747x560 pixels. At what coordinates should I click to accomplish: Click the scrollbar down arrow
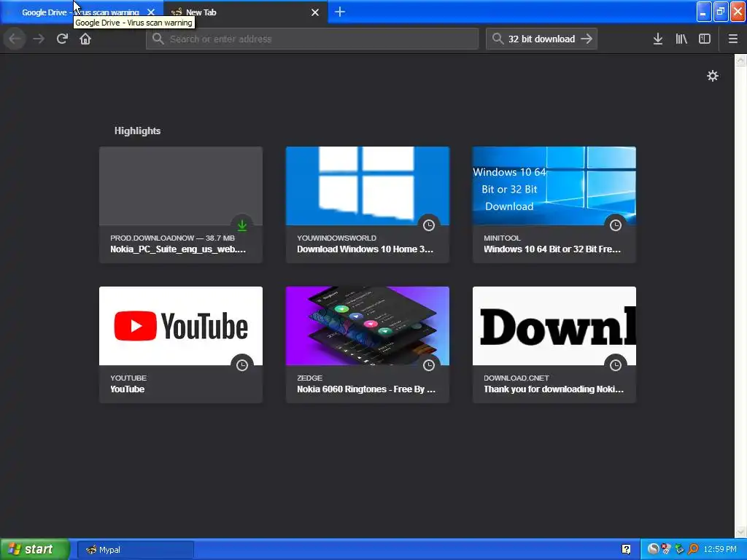740,531
